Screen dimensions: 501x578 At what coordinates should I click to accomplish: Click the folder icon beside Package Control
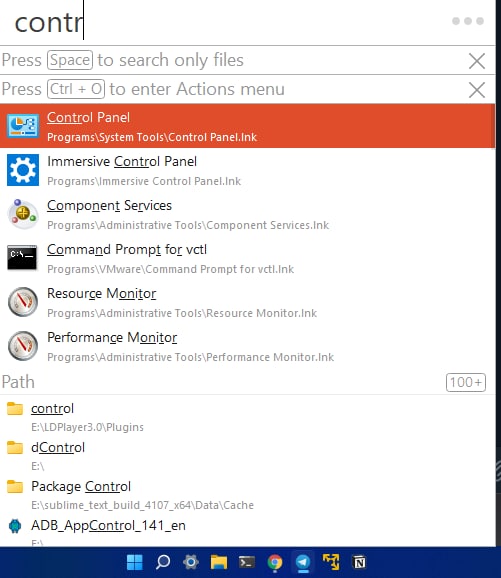click(x=15, y=487)
